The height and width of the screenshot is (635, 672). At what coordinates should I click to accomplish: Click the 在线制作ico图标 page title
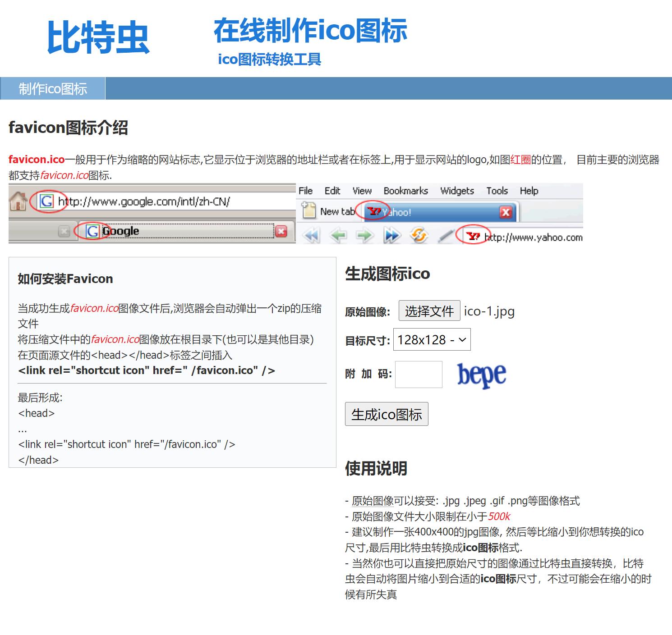point(310,31)
